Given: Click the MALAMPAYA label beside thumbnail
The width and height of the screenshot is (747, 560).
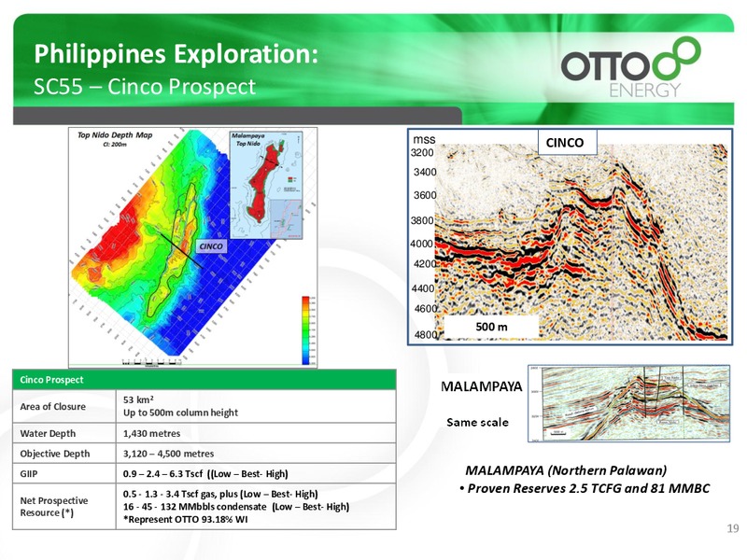Looking at the screenshot, I should (x=482, y=386).
